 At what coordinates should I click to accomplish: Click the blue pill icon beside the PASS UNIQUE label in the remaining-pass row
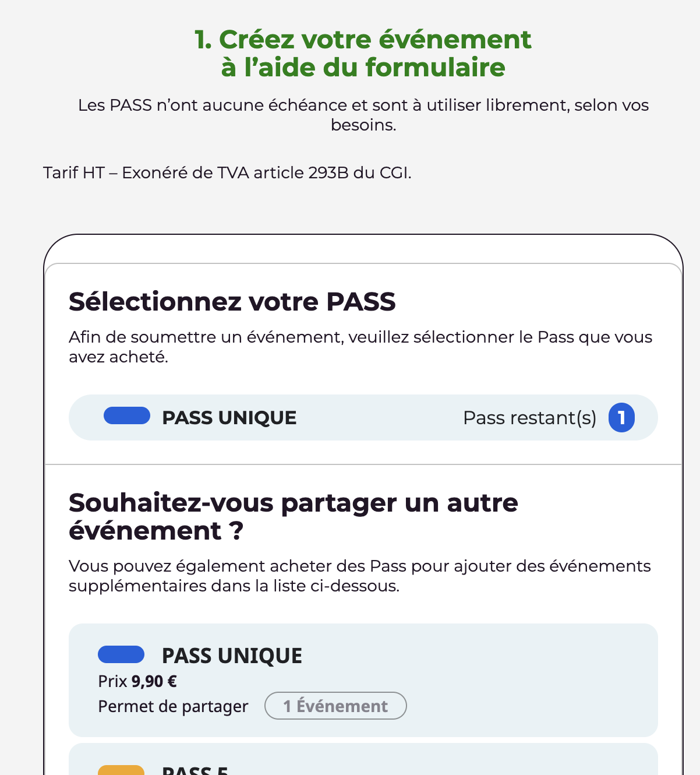[x=127, y=415]
